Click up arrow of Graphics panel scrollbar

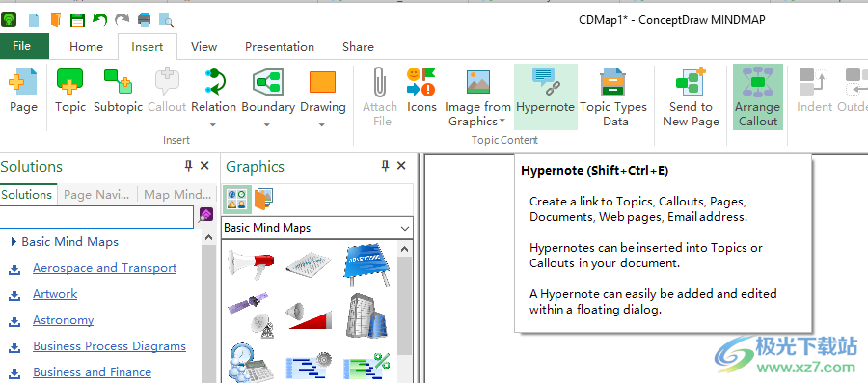(405, 249)
